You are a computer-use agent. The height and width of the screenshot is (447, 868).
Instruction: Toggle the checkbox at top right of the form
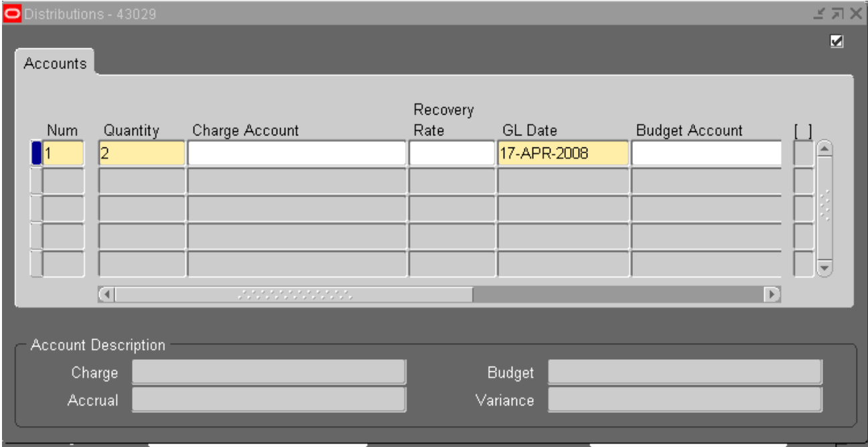pos(835,42)
